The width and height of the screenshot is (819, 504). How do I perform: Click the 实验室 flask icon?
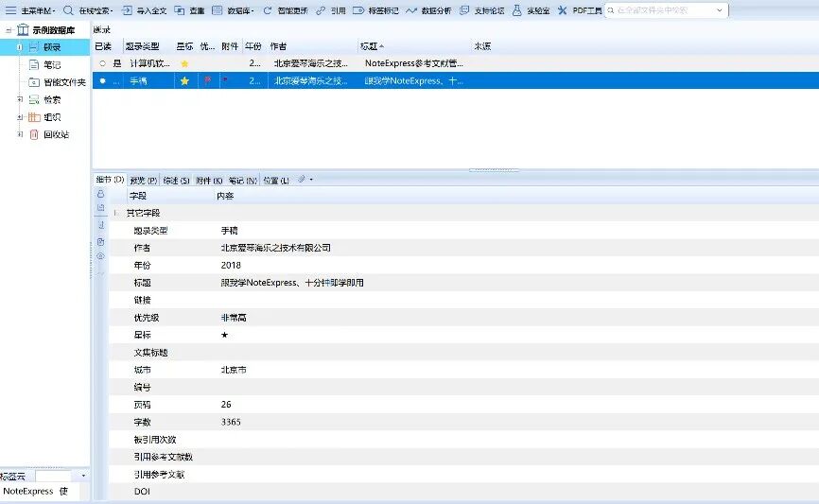coord(516,10)
